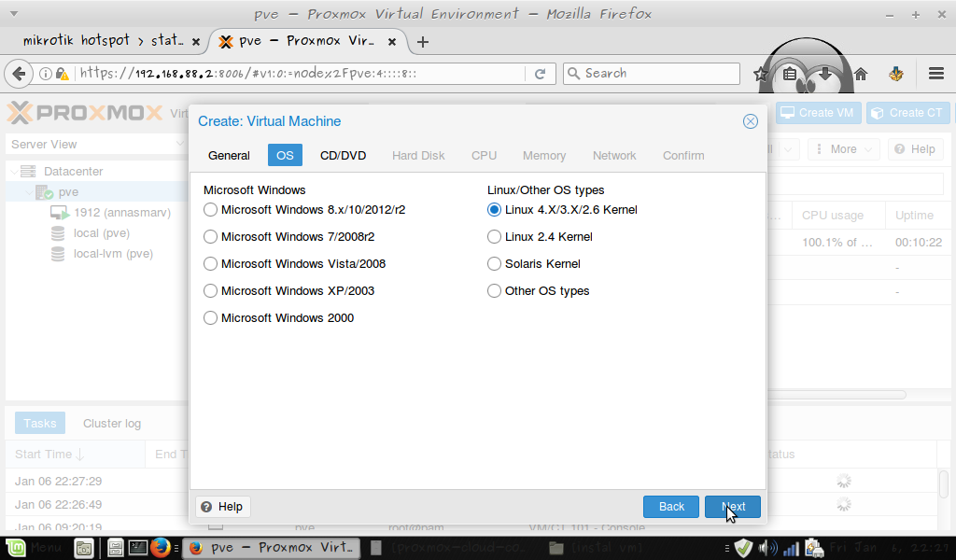The image size is (956, 560).
Task: Select Linux 4.X/3.X/2.6 Kernel radio
Action: pyautogui.click(x=494, y=210)
